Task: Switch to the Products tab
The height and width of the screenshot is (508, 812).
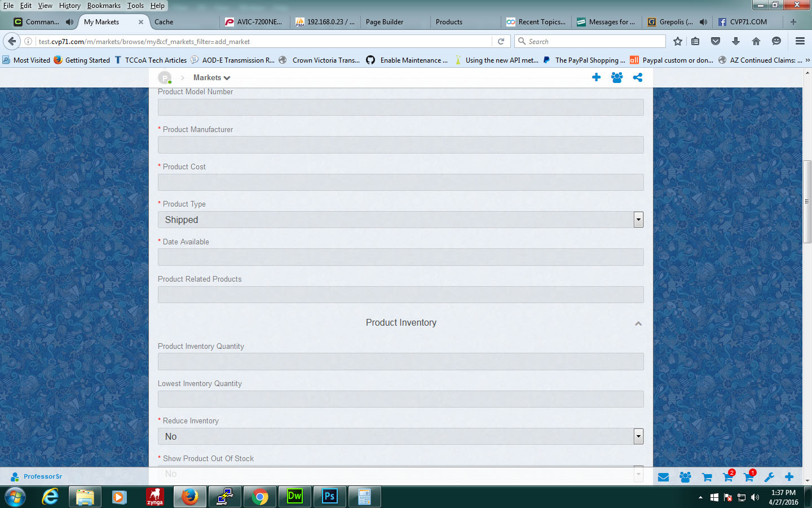Action: click(465, 22)
